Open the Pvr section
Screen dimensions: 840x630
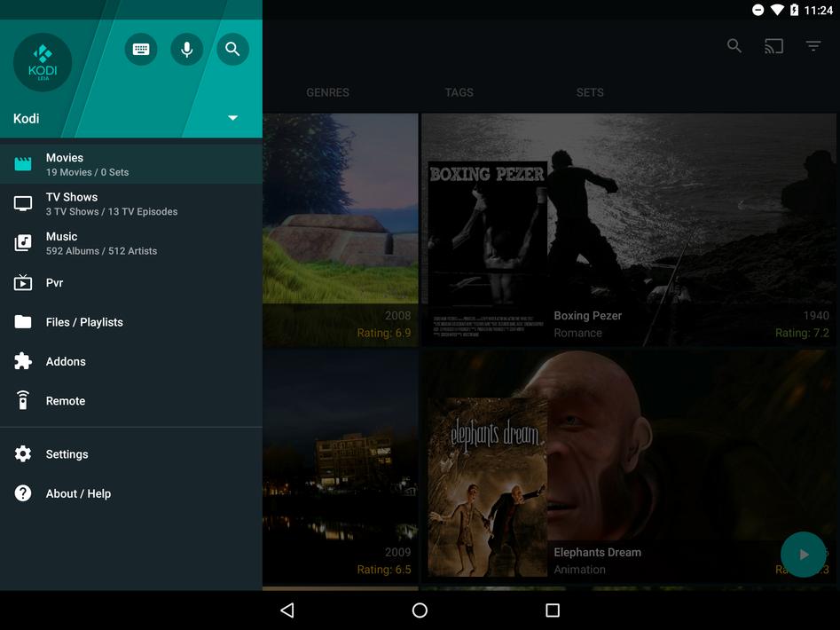[131, 283]
